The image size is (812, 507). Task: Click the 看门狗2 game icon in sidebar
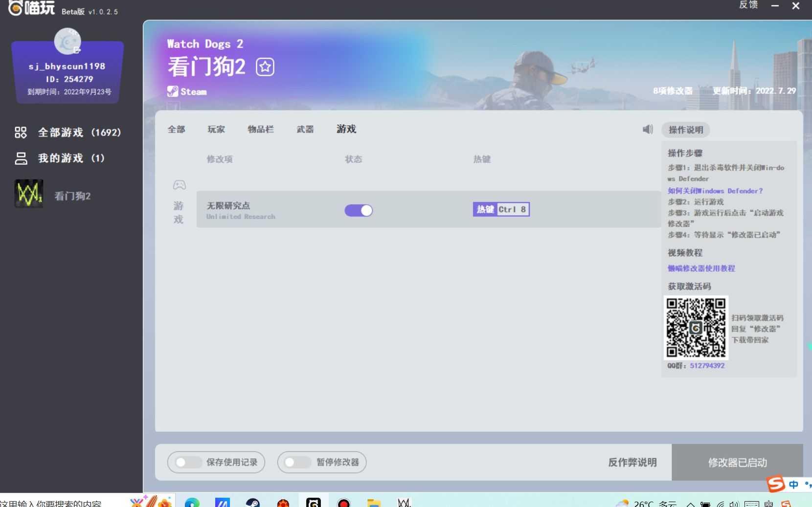[29, 194]
